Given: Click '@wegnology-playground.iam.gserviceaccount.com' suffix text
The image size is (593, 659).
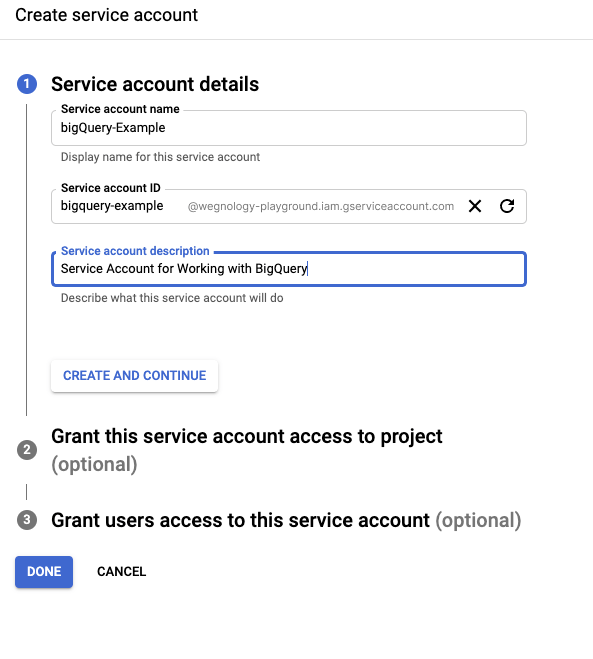Looking at the screenshot, I should (x=321, y=206).
